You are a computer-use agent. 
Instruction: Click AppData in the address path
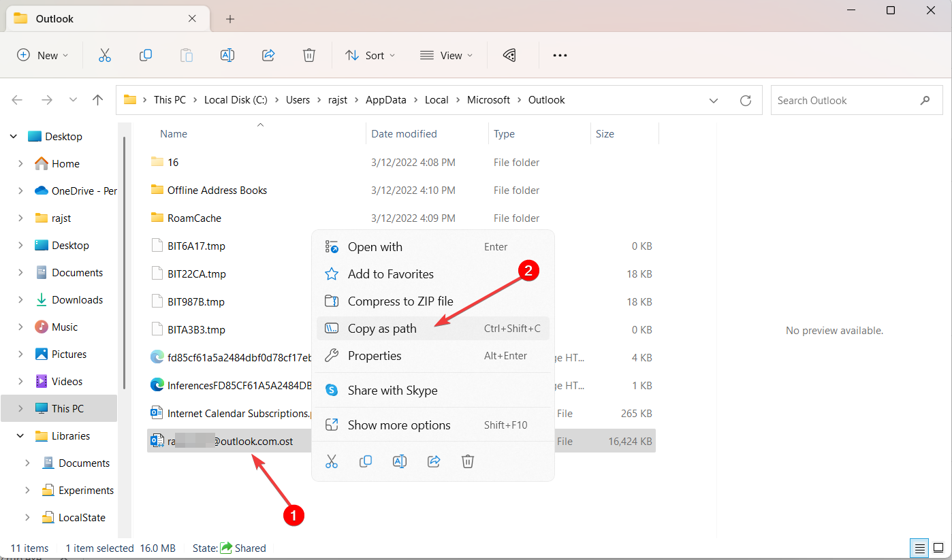(x=385, y=100)
